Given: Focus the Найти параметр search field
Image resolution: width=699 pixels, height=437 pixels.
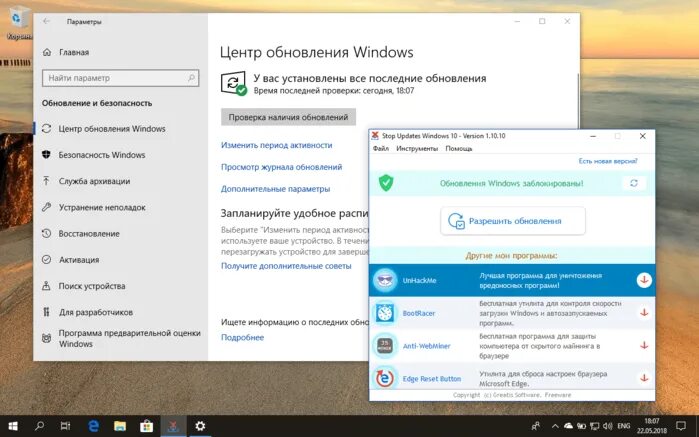Looking at the screenshot, I should click(120, 78).
